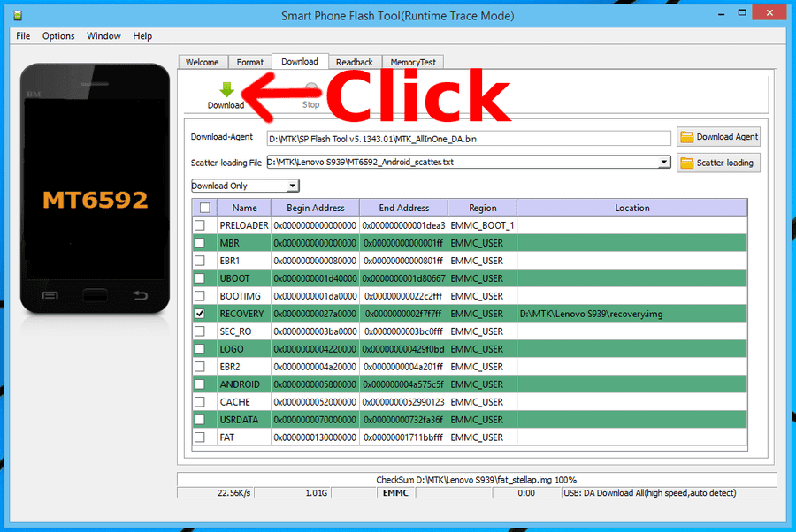
Task: Open the Options menu
Action: coord(58,36)
